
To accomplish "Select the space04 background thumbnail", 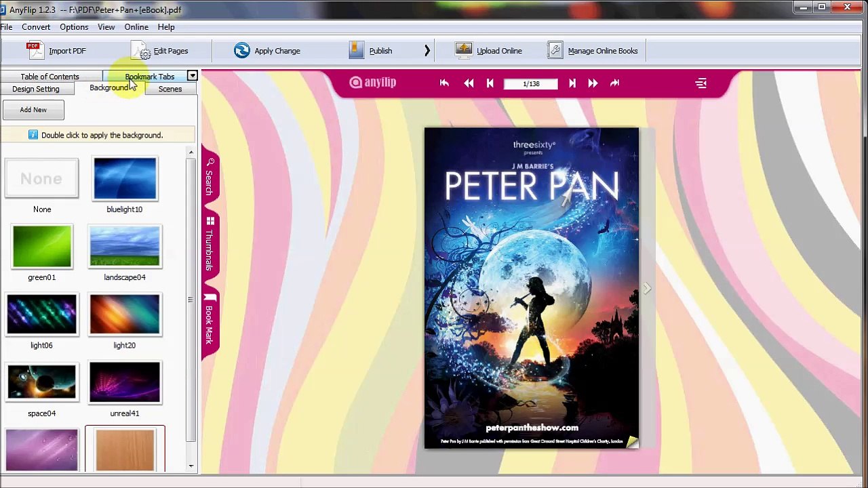I will pos(42,382).
